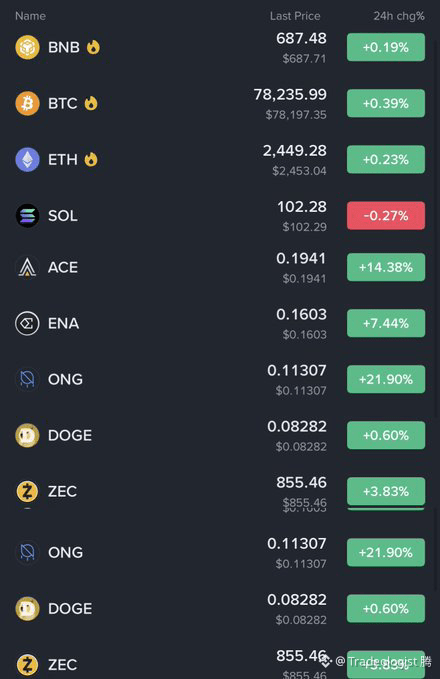Tap the ENA token icon
Image resolution: width=440 pixels, height=679 pixels.
27,323
